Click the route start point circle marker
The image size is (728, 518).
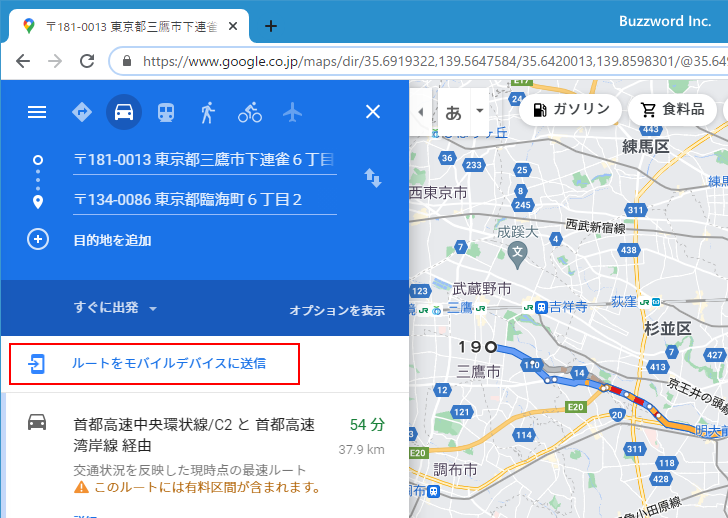[x=491, y=347]
